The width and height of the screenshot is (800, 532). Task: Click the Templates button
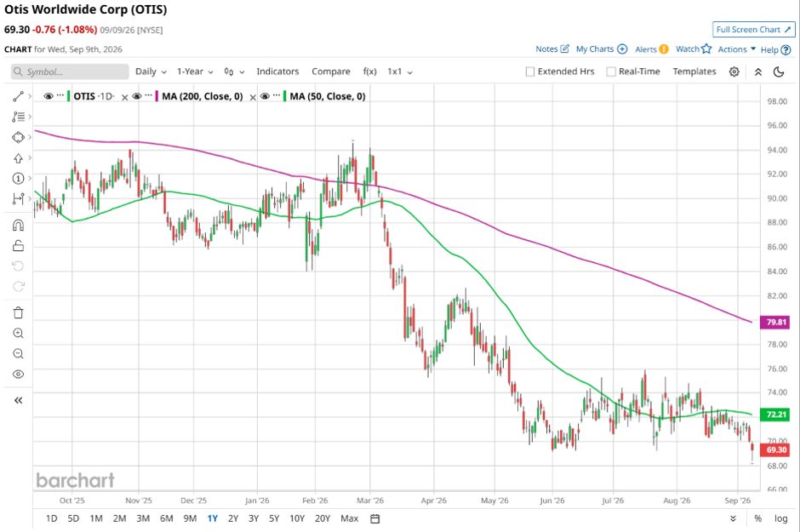click(694, 72)
